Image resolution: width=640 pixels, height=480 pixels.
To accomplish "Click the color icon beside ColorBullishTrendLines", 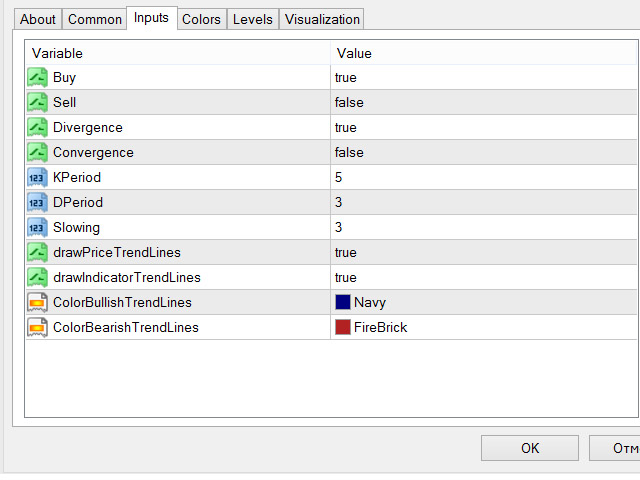I will tap(37, 302).
